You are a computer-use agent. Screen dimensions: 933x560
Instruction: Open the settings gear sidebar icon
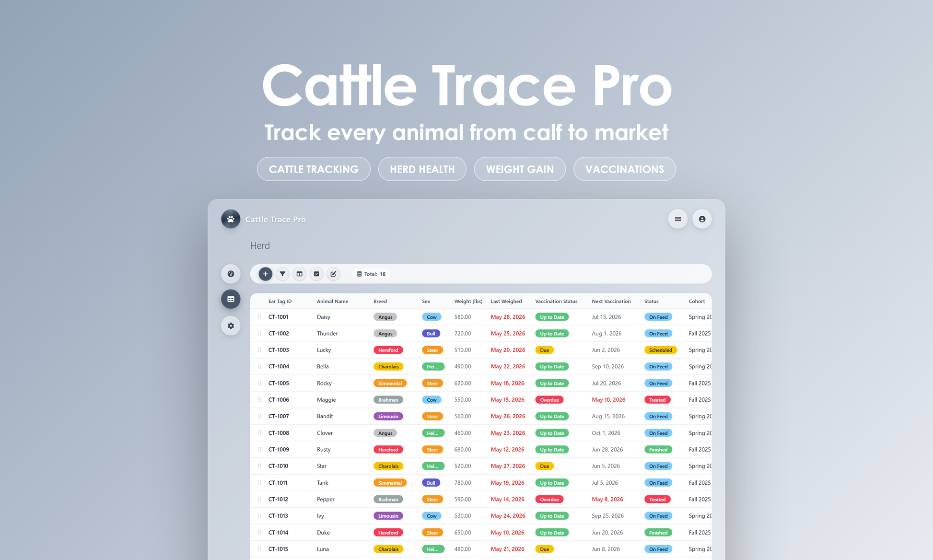231,326
